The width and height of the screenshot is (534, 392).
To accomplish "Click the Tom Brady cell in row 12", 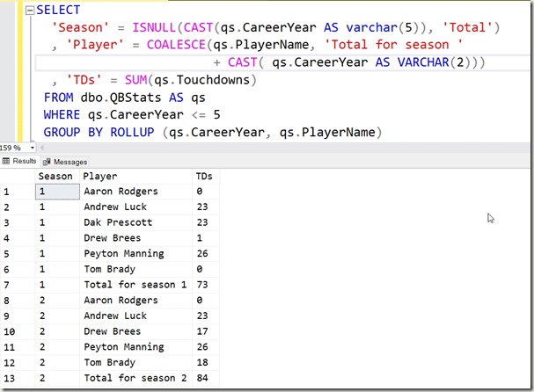I will pyautogui.click(x=135, y=362).
